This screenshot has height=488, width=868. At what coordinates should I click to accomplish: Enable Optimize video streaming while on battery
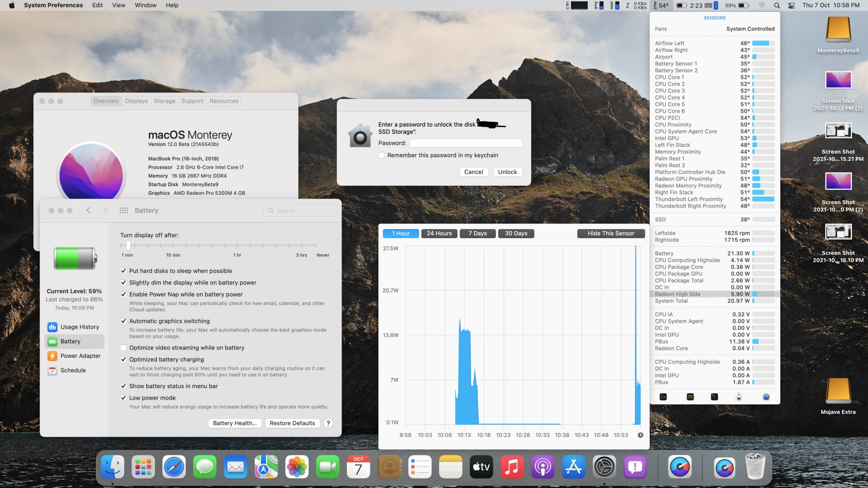pyautogui.click(x=123, y=347)
